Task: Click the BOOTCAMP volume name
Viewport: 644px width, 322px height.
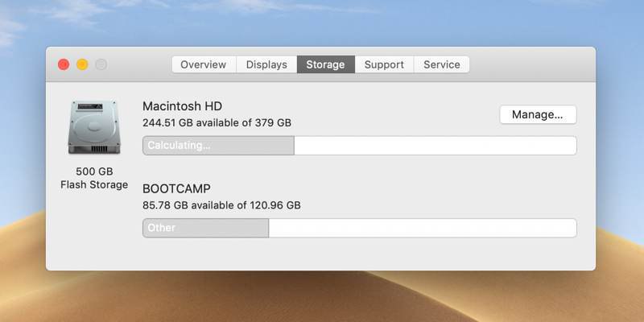Action: [176, 189]
